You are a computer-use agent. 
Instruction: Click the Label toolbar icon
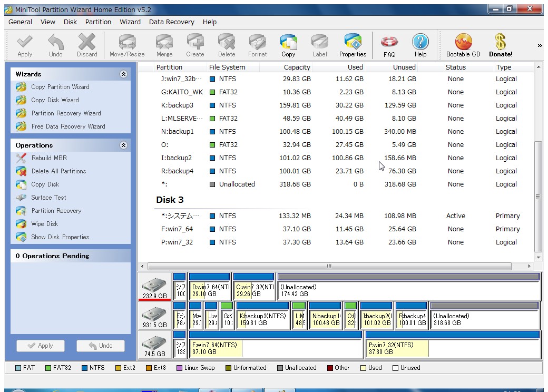[320, 45]
